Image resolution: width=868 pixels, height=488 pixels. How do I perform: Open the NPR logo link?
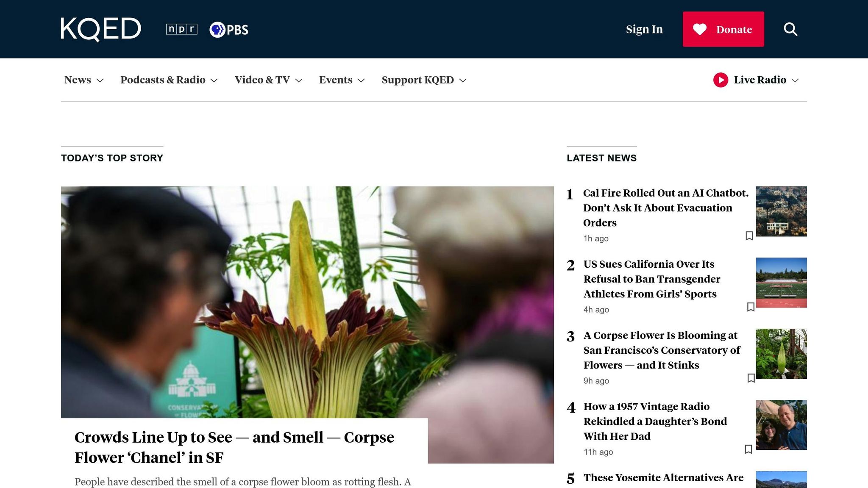(181, 29)
